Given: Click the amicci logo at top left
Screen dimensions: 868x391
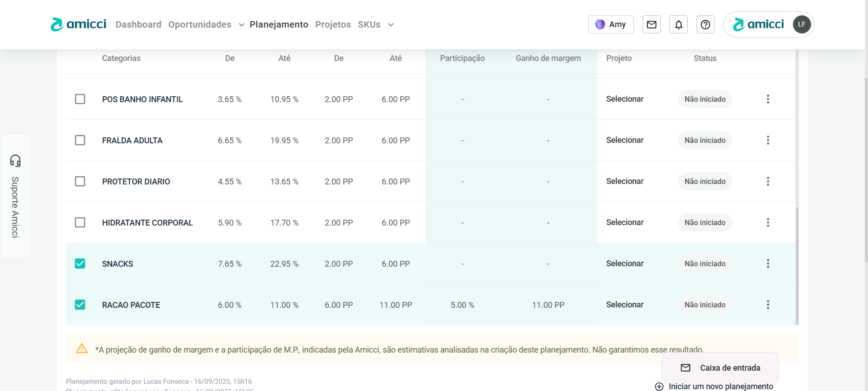Looking at the screenshot, I should (79, 24).
